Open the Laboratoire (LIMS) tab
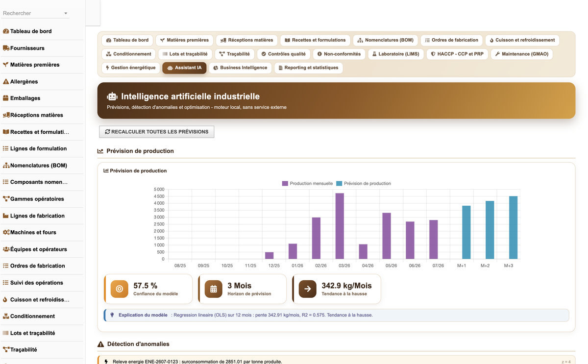Viewport: 588px width, 364px height. click(x=395, y=54)
